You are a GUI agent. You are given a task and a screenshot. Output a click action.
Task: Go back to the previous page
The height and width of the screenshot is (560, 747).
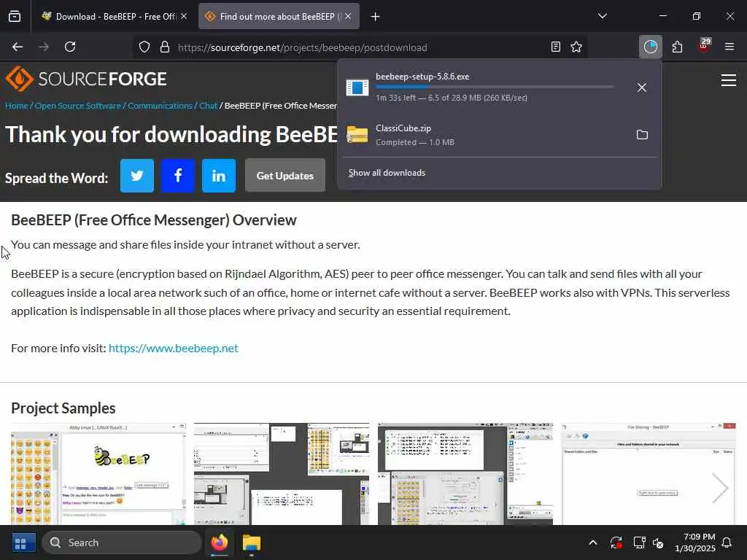[x=18, y=47]
